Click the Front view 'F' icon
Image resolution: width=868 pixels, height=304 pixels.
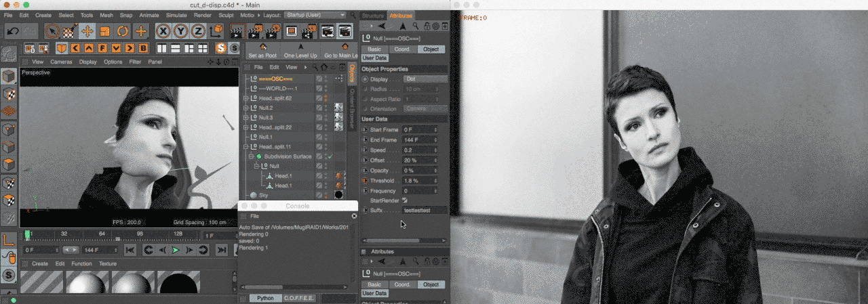tap(102, 48)
